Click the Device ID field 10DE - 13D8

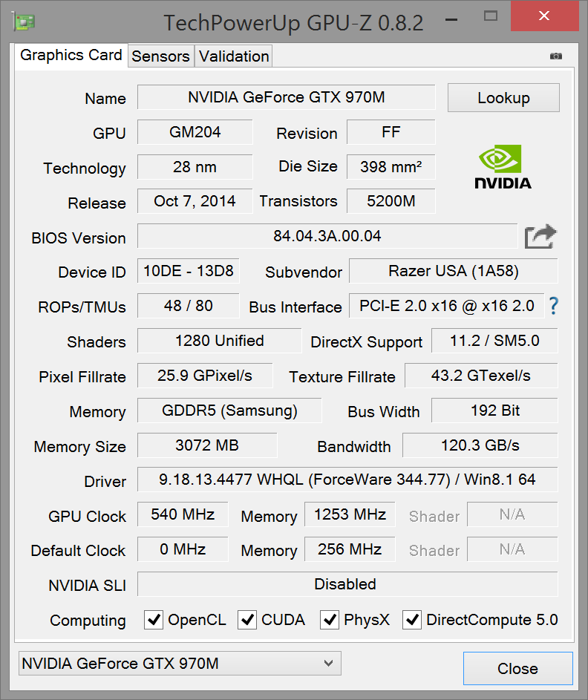pyautogui.click(x=189, y=271)
